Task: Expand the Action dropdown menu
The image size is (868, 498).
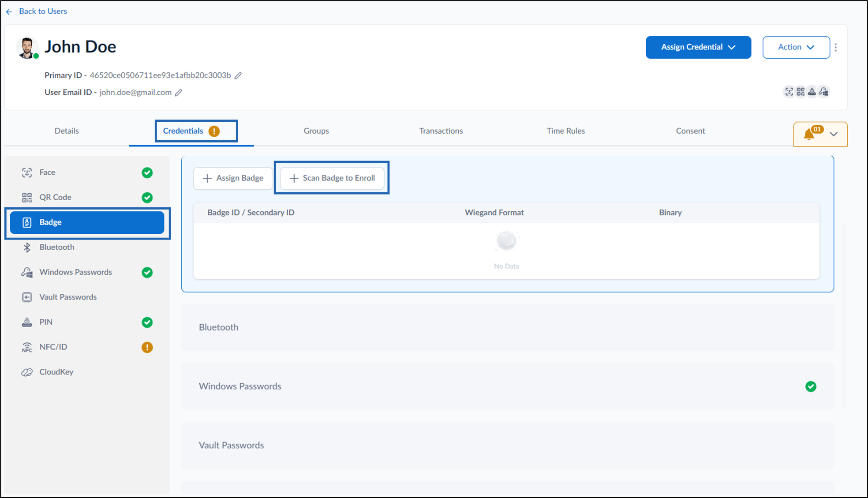Action: pos(796,47)
